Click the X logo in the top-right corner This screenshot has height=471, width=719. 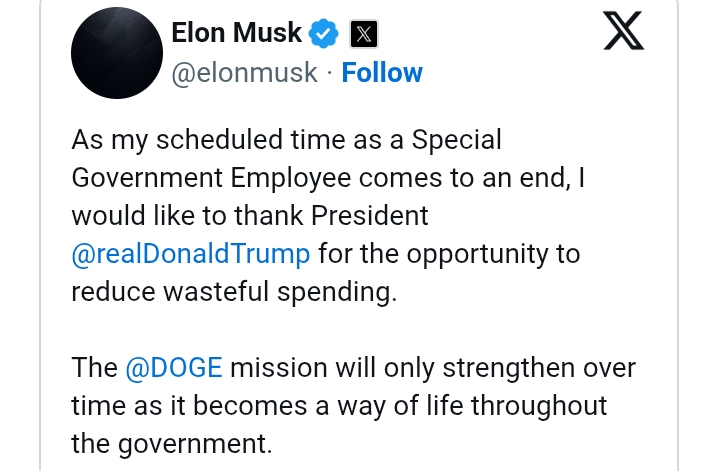point(625,33)
